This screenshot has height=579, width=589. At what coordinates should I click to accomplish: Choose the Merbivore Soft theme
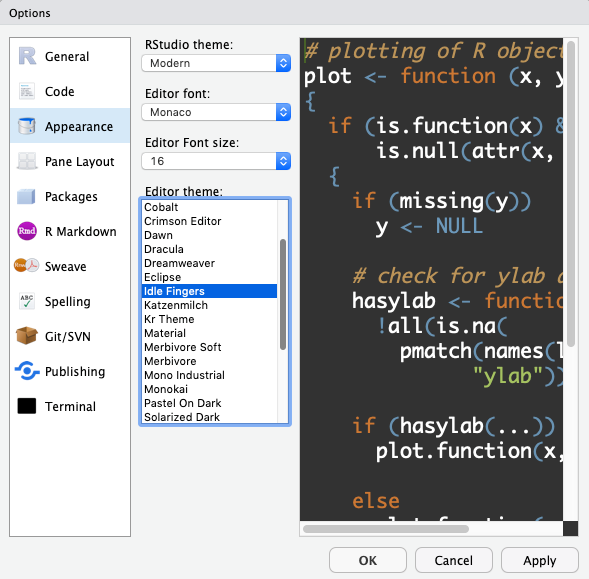click(x=210, y=347)
